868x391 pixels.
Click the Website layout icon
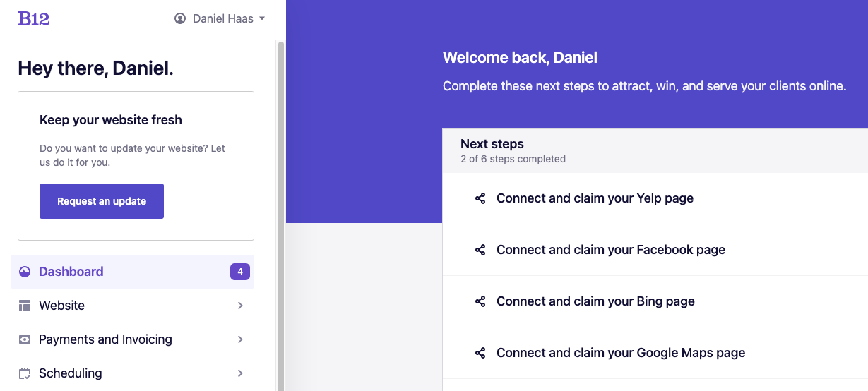tap(25, 306)
